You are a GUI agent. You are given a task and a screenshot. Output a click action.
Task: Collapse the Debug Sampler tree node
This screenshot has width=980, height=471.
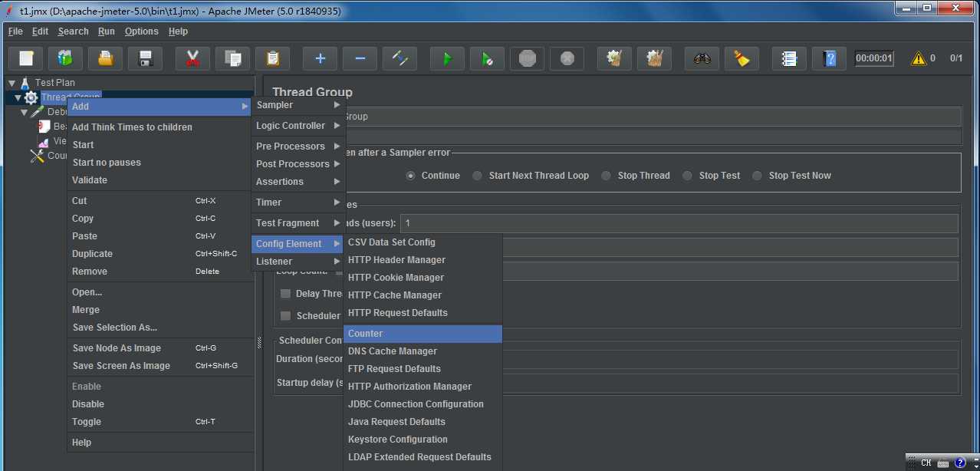(x=25, y=112)
